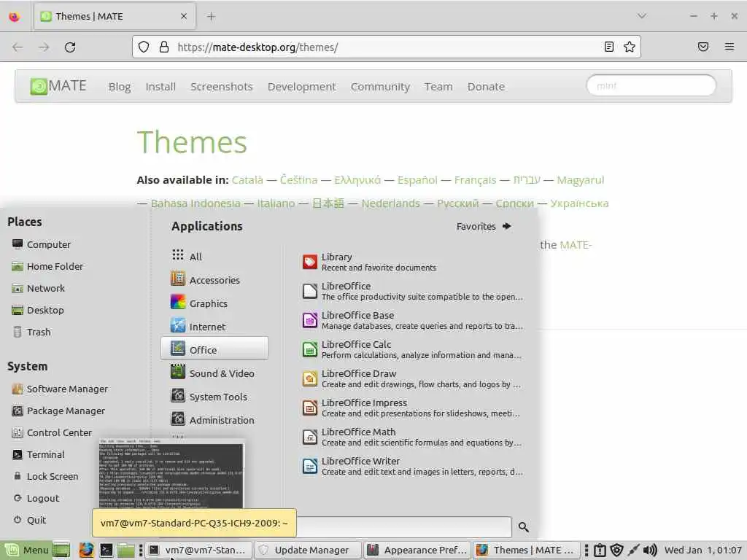
Task: Select the Graphics category
Action: pos(214,303)
